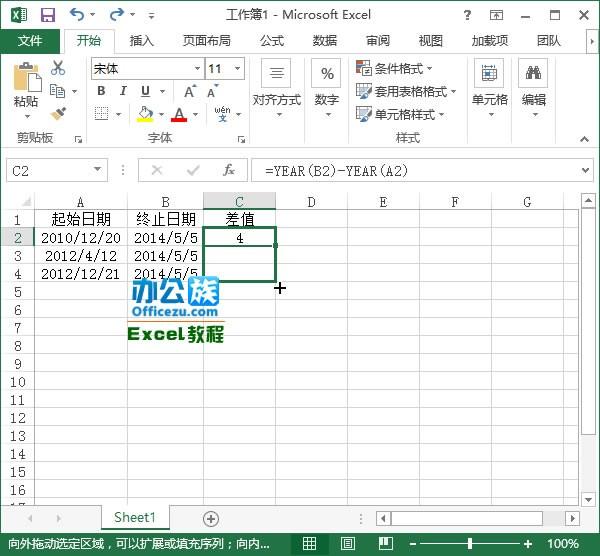Click the Enter checkmark in formula bar
This screenshot has height=556, width=600.
193,170
